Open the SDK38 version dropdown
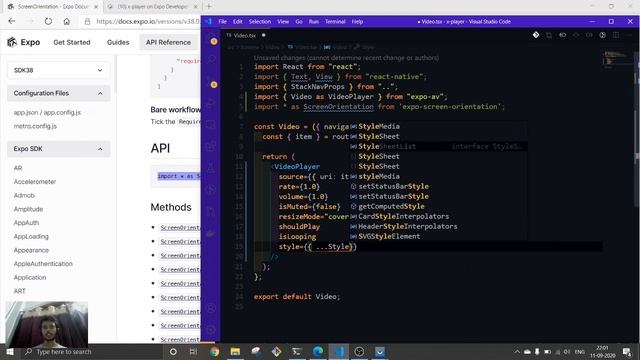640x360 pixels. (x=58, y=70)
